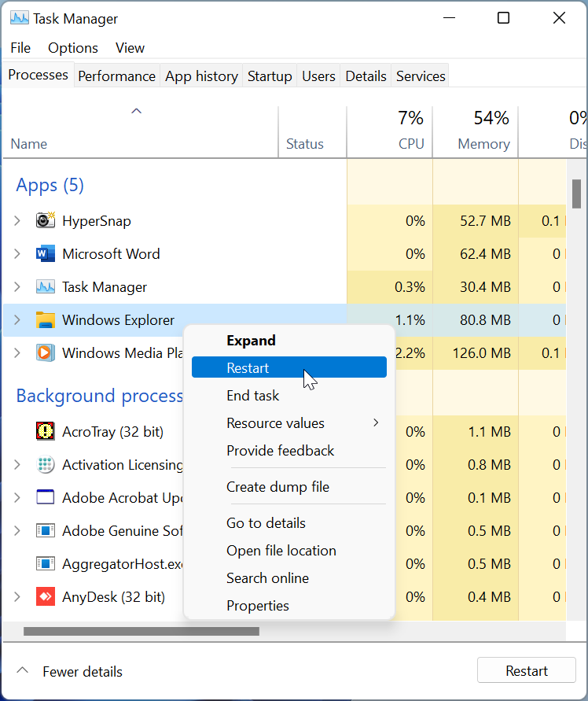Screen dimensions: 588x701
Task: Select Open file location entry
Action: point(289,551)
